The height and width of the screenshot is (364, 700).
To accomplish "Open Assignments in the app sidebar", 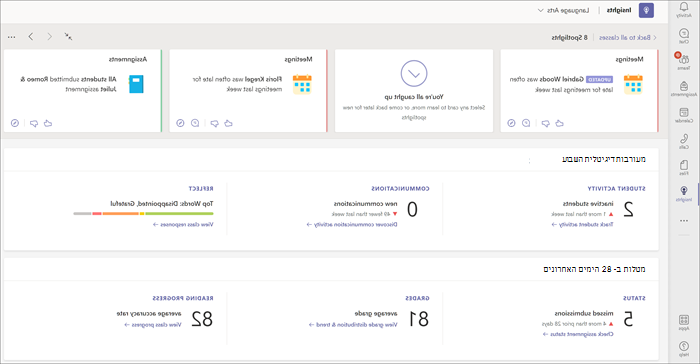I will [x=683, y=88].
